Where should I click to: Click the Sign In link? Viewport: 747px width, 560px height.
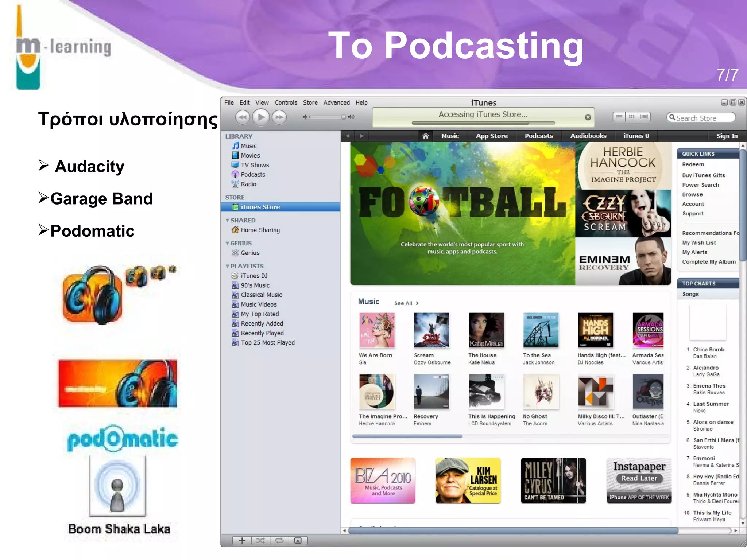pyautogui.click(x=727, y=136)
